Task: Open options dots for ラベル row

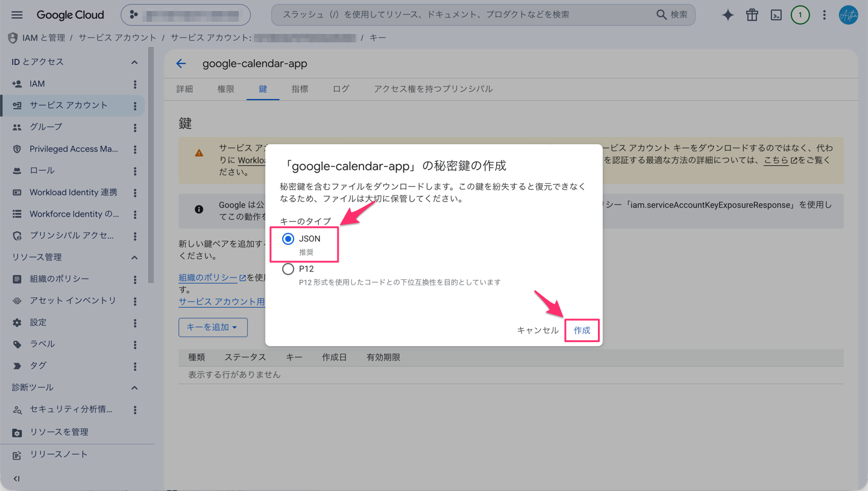Action: [135, 345]
